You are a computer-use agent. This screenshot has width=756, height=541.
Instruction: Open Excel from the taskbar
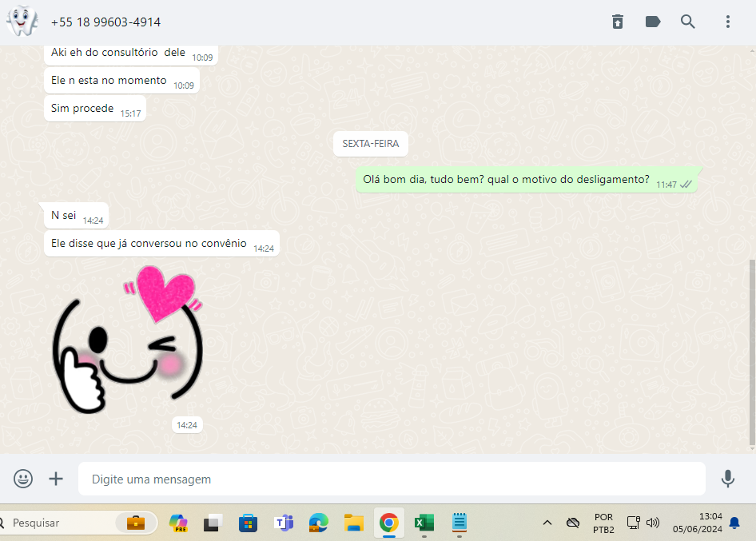coord(424,523)
